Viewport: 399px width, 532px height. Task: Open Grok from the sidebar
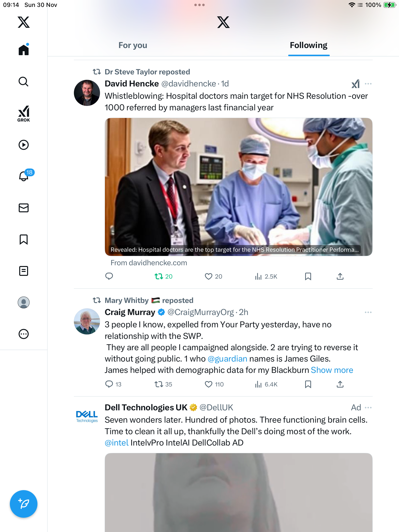pos(24,114)
